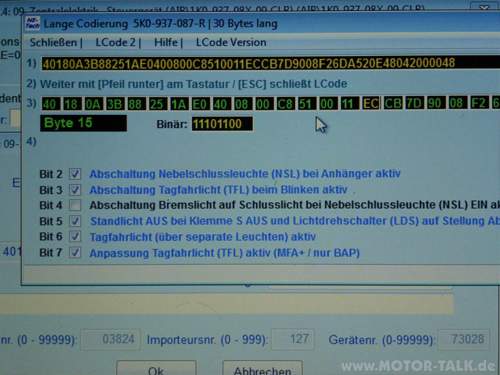This screenshot has height=375, width=500.
Task: Select the first byte cell 40
Action: pos(50,104)
